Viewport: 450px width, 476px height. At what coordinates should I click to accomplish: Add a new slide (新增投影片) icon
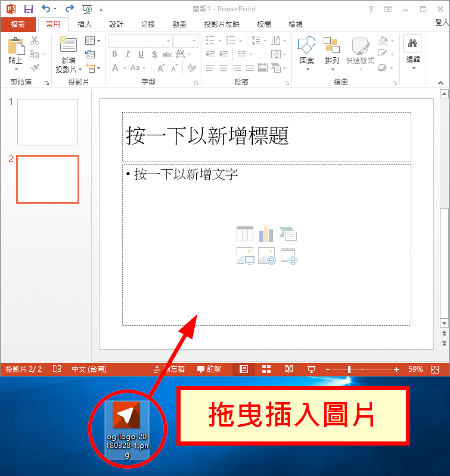pyautogui.click(x=68, y=45)
